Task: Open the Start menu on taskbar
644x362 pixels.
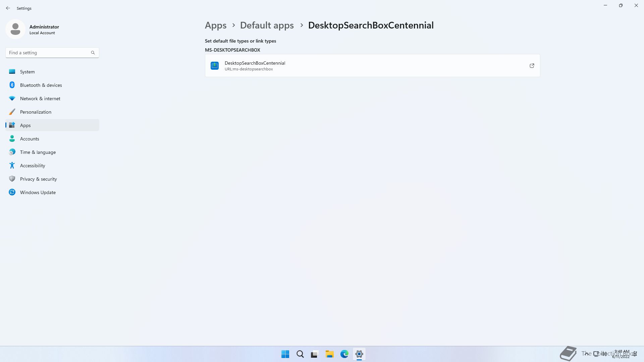Action: 285,354
